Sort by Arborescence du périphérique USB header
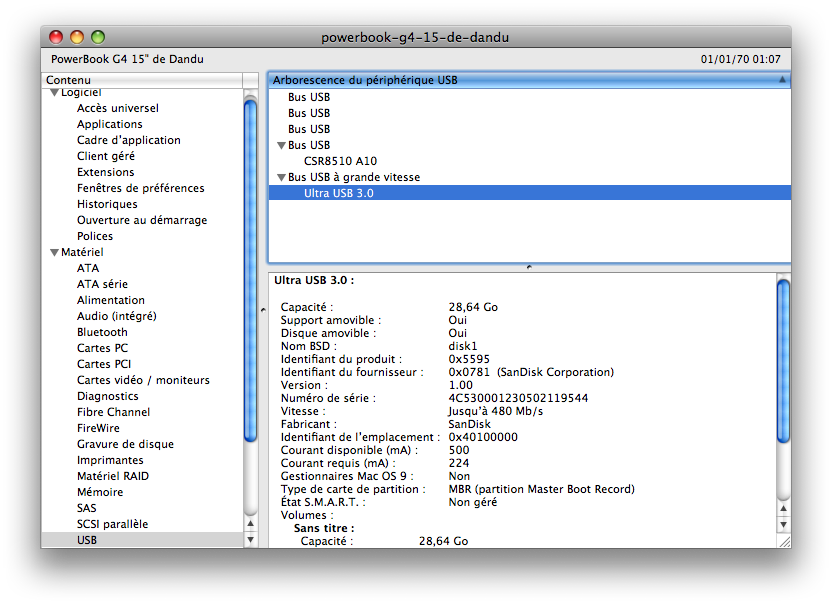 point(529,80)
